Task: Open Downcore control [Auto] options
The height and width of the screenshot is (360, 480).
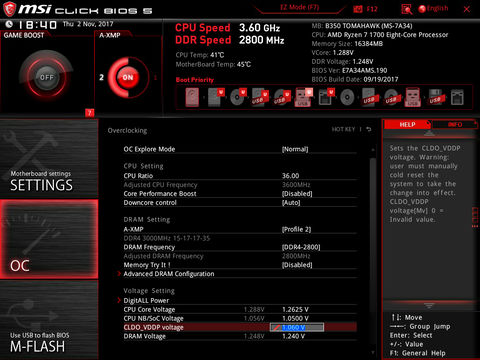Action: tap(240, 203)
